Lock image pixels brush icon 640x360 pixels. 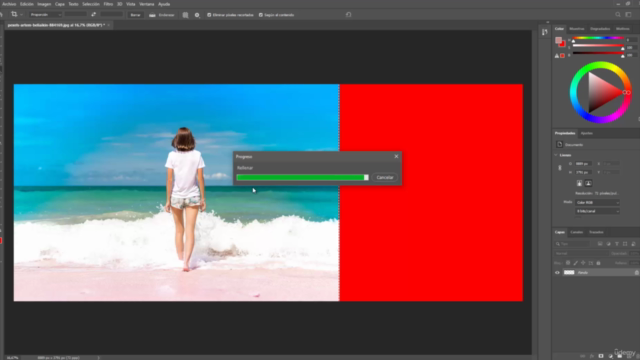(576, 263)
